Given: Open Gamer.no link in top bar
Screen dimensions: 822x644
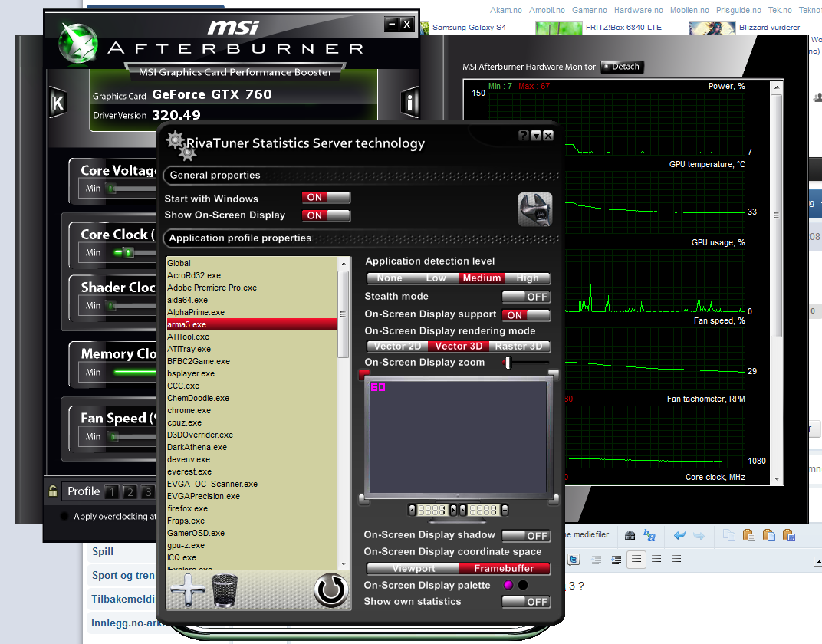Looking at the screenshot, I should point(589,10).
